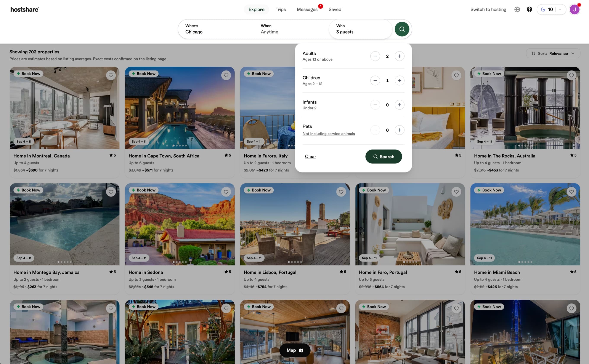Click Book Now badge on Sedona listing
This screenshot has height=364, width=589.
coord(144,190)
